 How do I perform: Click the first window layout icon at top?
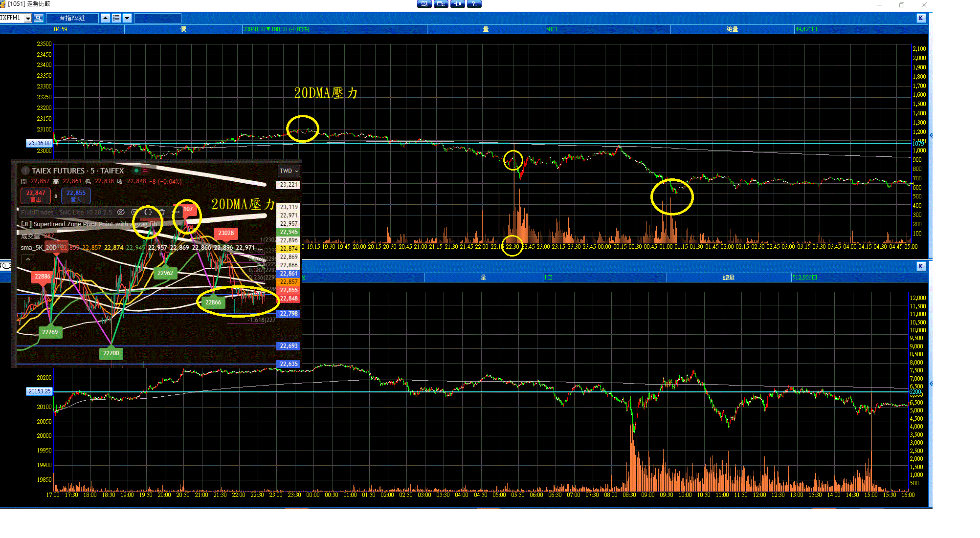click(424, 4)
